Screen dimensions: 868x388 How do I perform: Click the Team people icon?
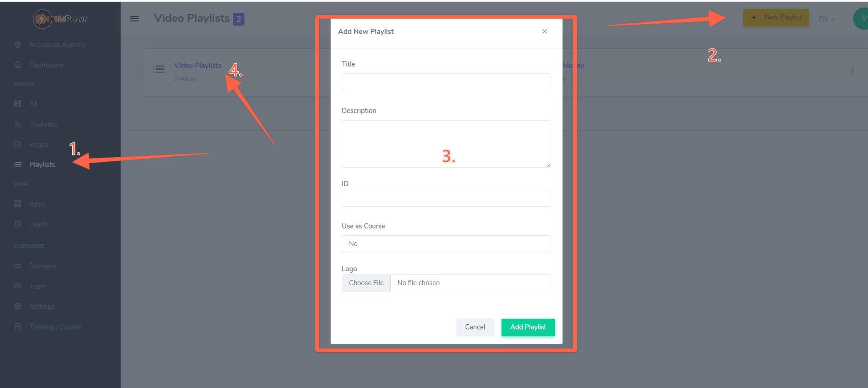tap(18, 286)
